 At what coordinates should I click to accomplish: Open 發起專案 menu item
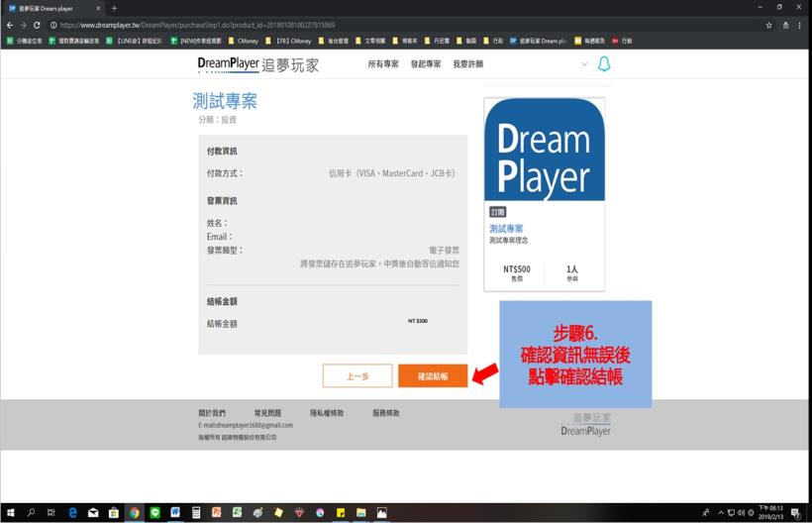click(426, 64)
